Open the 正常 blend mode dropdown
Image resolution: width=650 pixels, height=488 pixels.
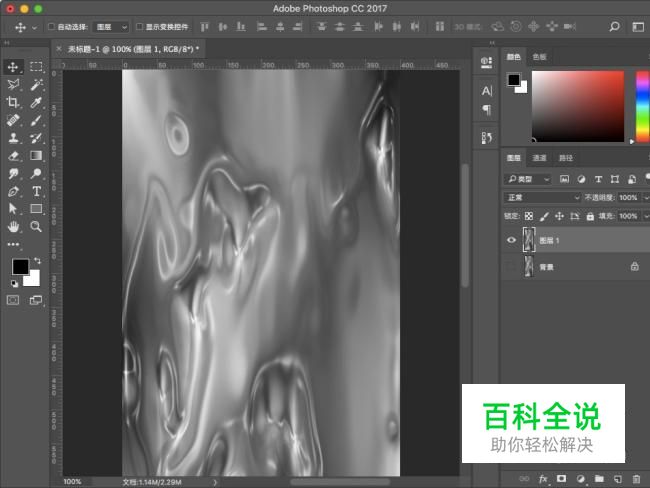pos(542,197)
